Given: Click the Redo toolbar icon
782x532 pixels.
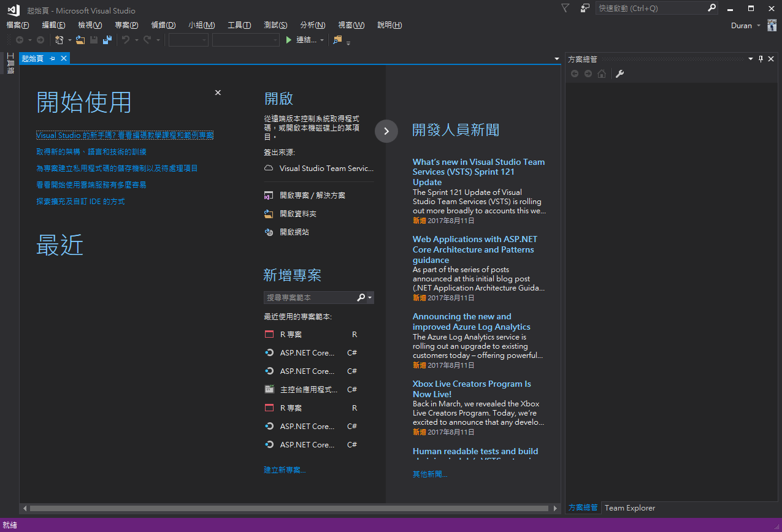Looking at the screenshot, I should tap(147, 40).
